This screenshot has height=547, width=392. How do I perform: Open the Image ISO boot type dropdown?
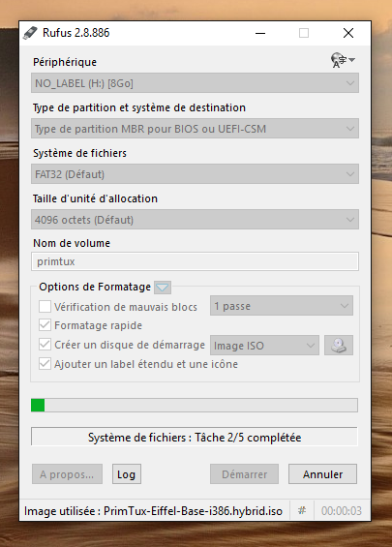point(264,346)
